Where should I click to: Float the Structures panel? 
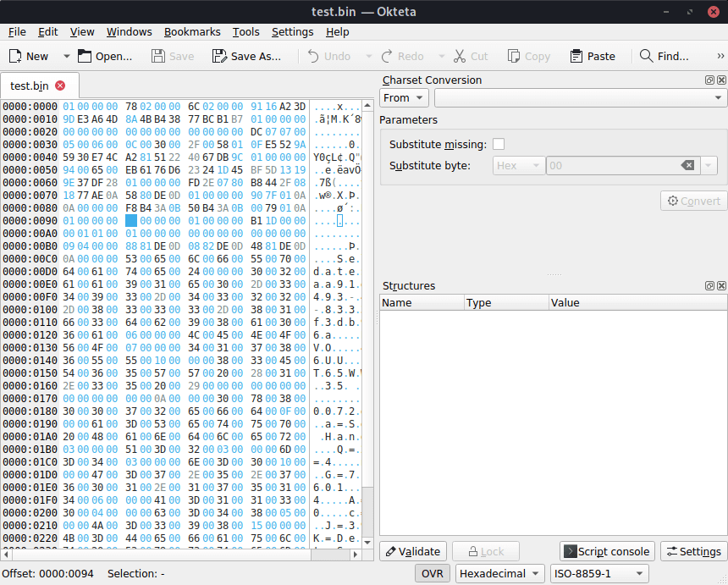(x=709, y=285)
